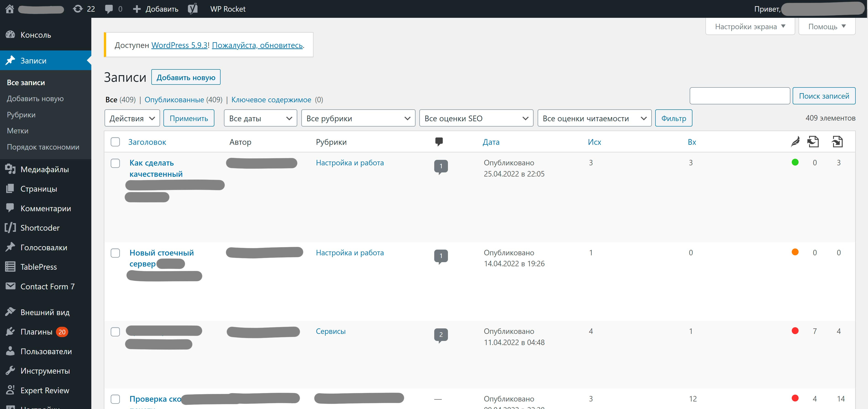The height and width of the screenshot is (409, 868).
Task: Sort by the readability feather column icon
Action: tap(795, 142)
